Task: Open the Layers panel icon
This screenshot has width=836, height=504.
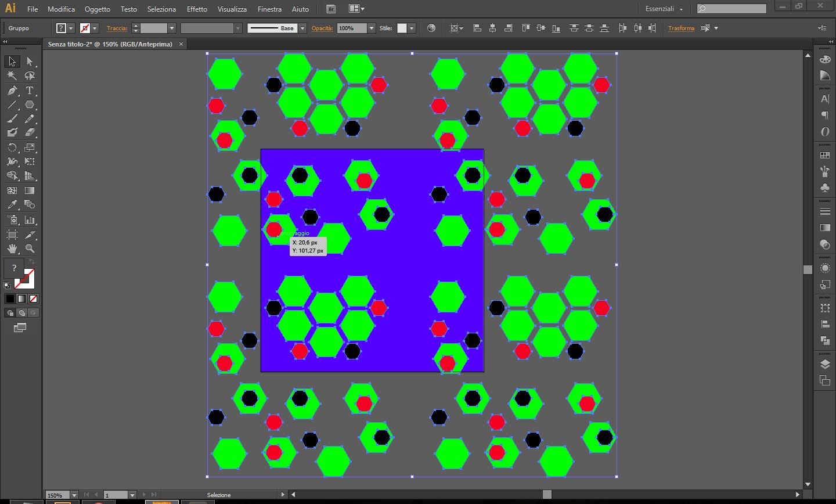Action: pos(825,364)
